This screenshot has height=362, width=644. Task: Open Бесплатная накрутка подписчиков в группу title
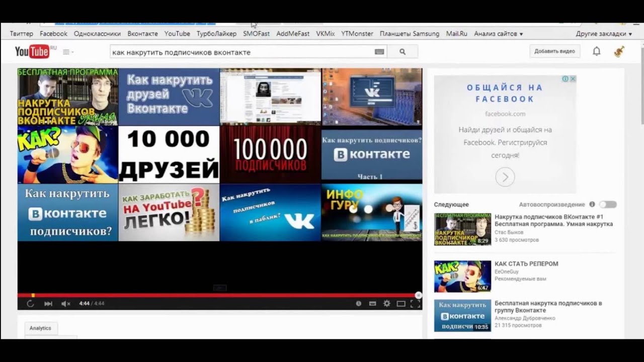pyautogui.click(x=548, y=307)
